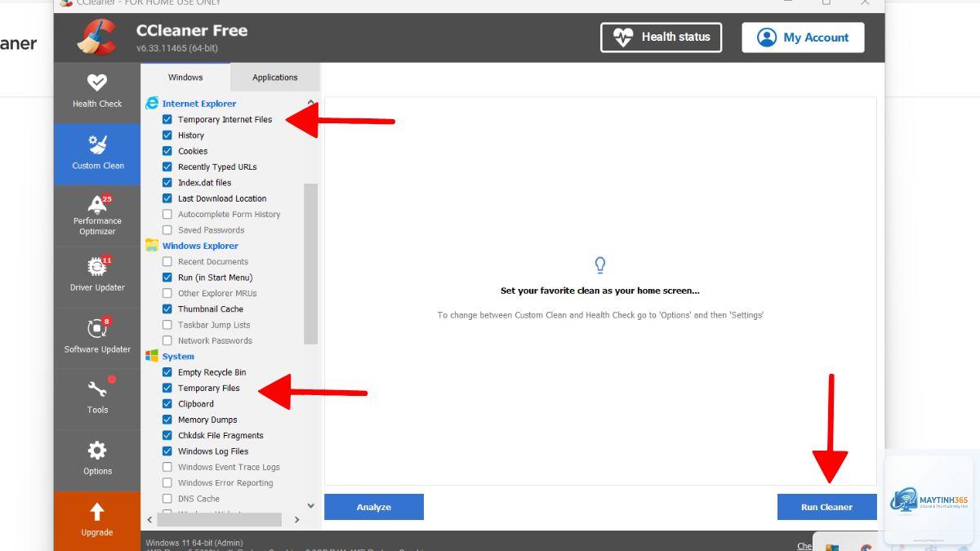
Task: Click the CCleaner logo icon
Action: [x=98, y=38]
